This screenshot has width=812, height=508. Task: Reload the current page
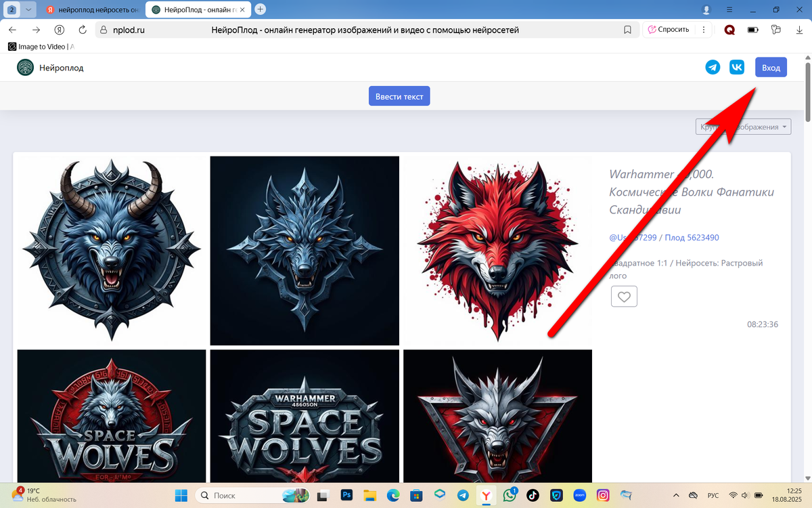click(x=83, y=30)
